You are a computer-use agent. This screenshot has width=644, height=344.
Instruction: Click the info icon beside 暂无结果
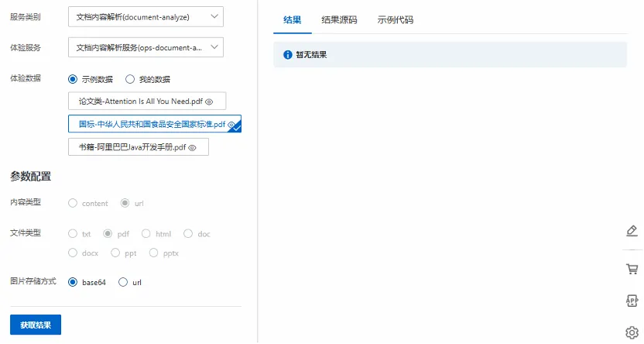[288, 55]
